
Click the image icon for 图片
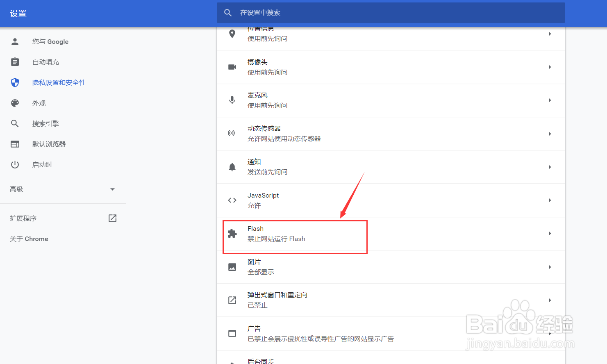point(232,267)
